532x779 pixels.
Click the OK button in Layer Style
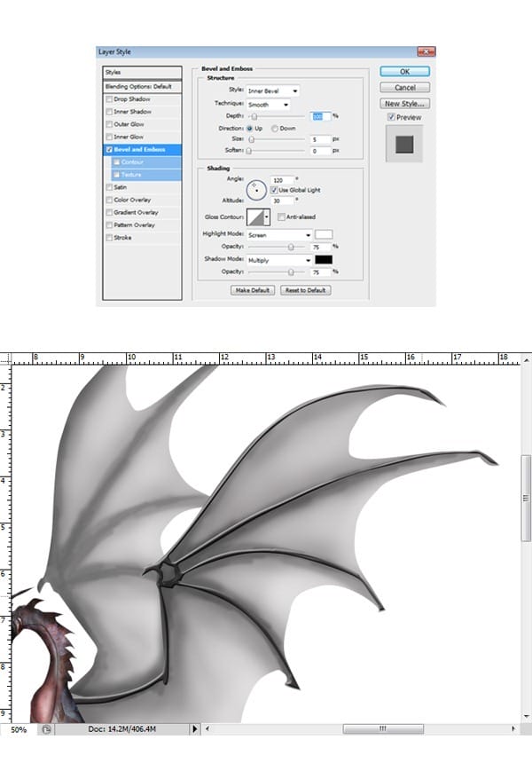(404, 72)
